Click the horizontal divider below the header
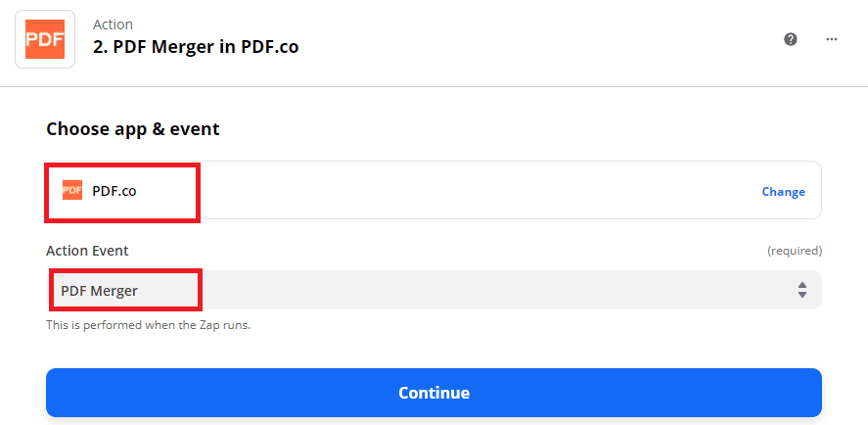Viewport: 868px width, 425px height. pyautogui.click(x=434, y=86)
